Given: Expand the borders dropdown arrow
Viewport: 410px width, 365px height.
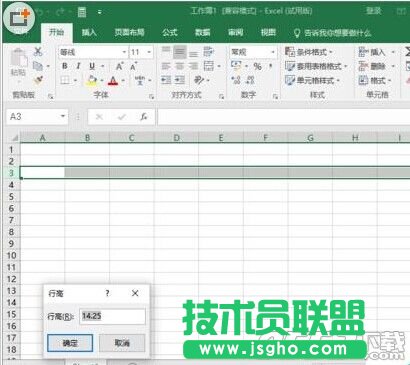Looking at the screenshot, I should (75, 80).
